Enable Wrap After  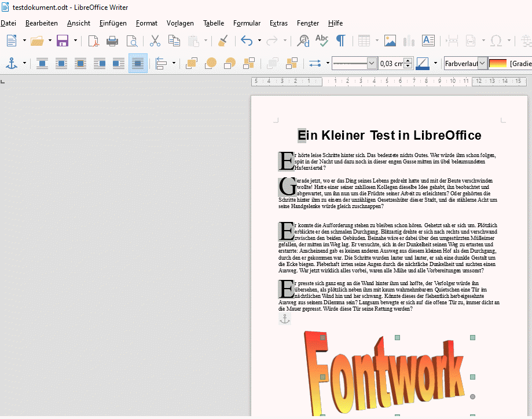119,64
